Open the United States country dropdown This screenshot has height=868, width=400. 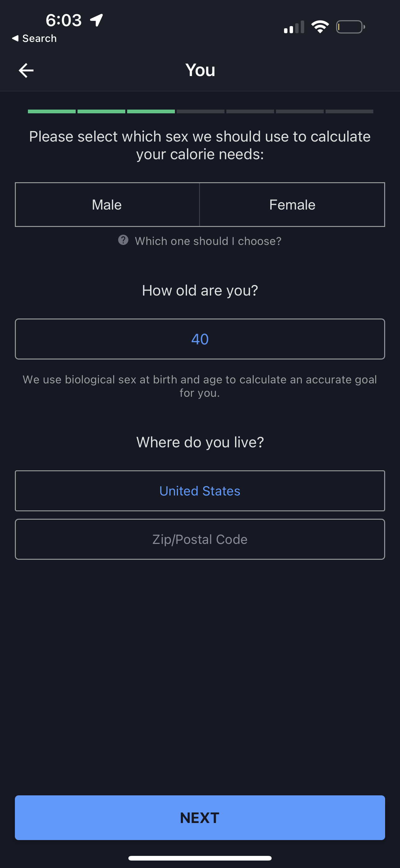[200, 491]
